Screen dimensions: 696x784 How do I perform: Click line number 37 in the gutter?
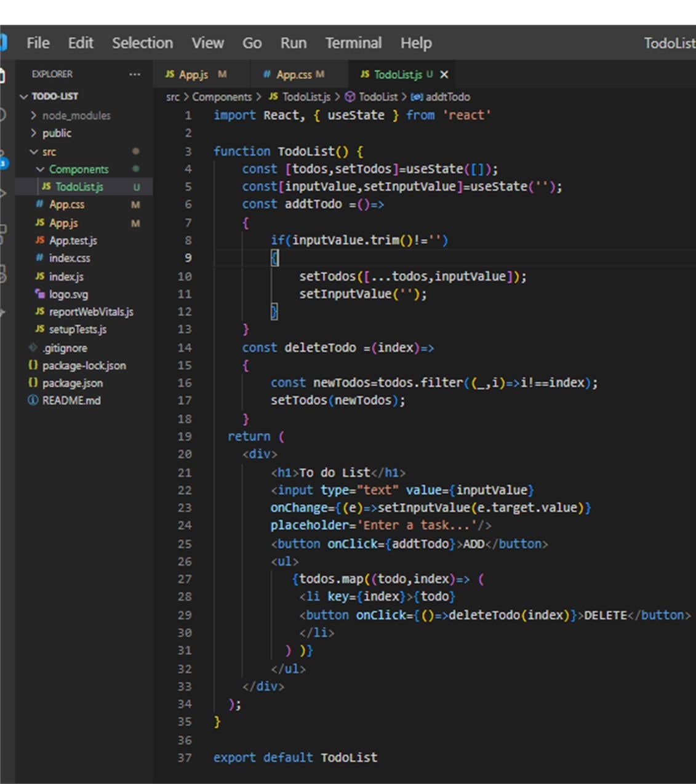[x=185, y=758]
